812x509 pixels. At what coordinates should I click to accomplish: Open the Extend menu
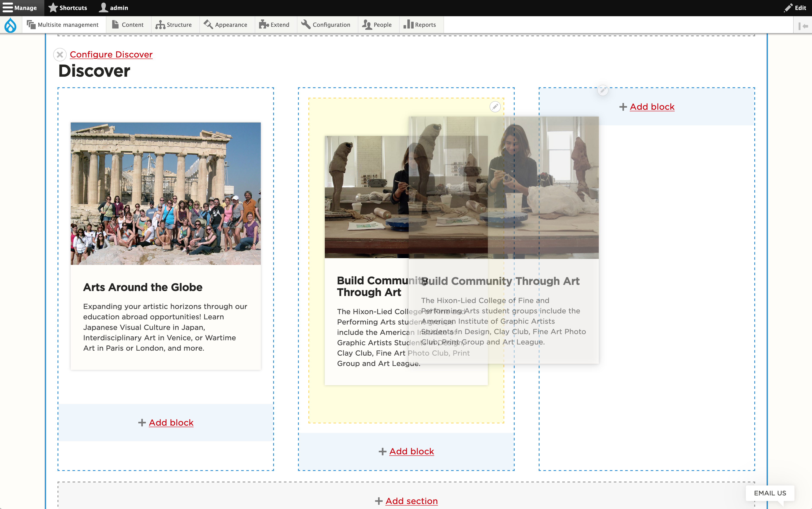tap(274, 25)
